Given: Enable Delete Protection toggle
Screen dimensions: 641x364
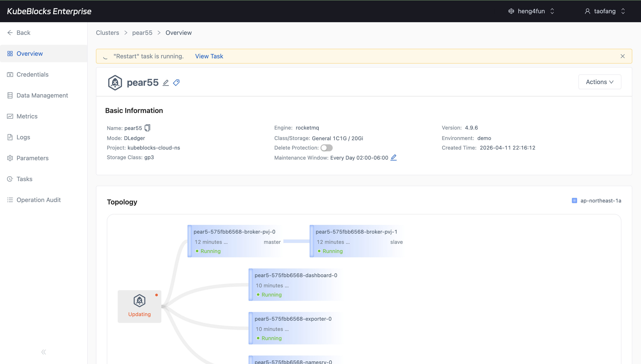Looking at the screenshot, I should coord(326,148).
